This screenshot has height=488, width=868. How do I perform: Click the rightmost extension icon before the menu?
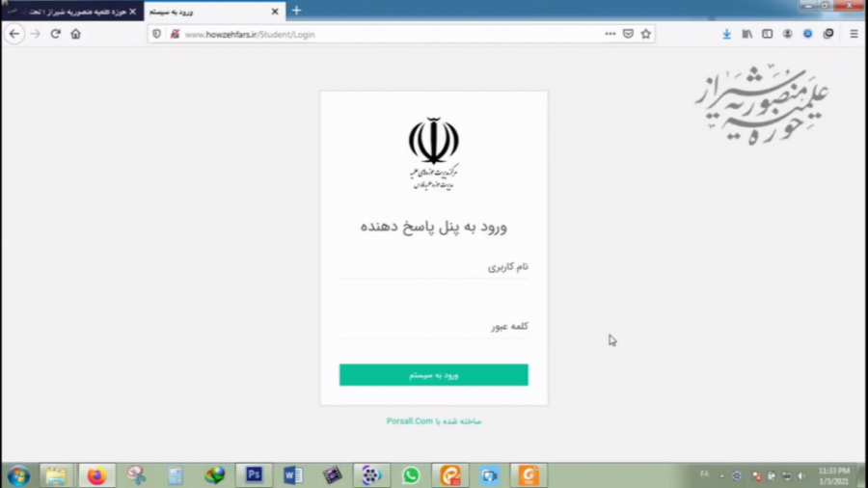click(x=828, y=34)
